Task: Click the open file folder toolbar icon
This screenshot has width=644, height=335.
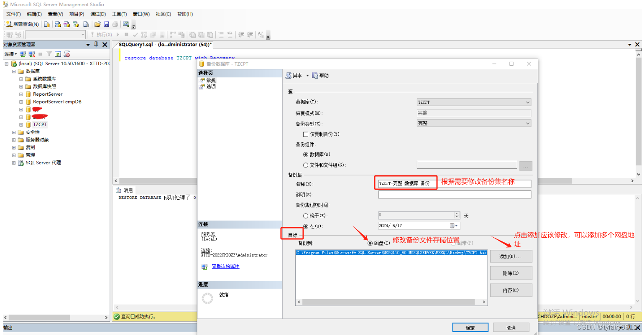Action: point(97,24)
